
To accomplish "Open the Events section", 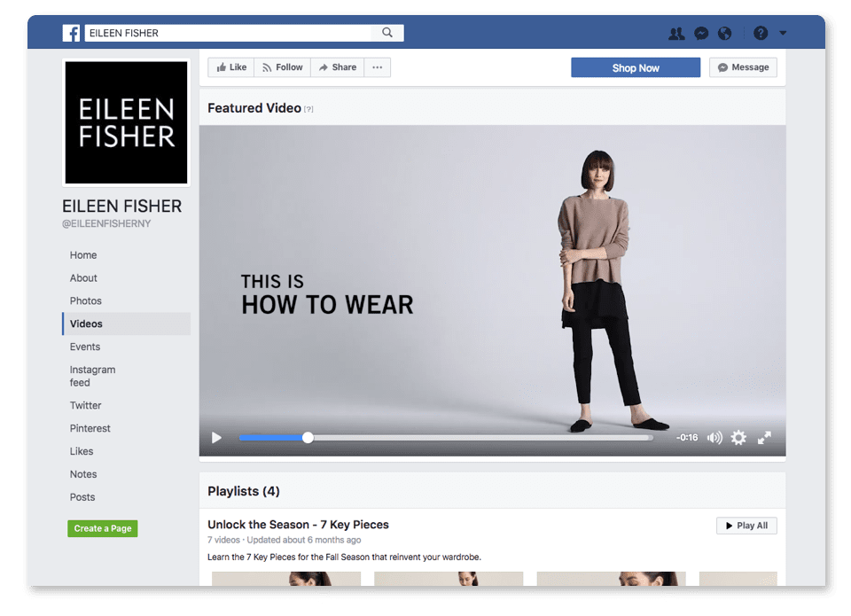I will click(85, 347).
